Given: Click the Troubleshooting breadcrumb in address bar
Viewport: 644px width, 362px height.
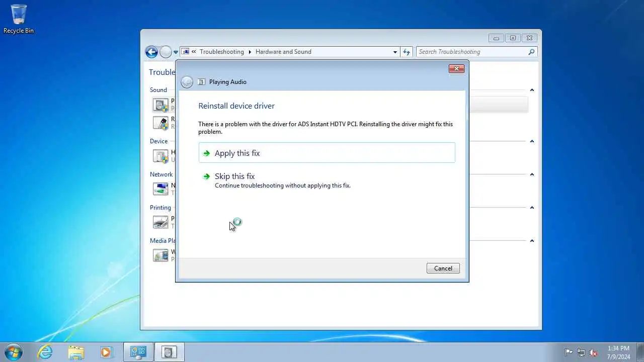Looking at the screenshot, I should (x=221, y=52).
